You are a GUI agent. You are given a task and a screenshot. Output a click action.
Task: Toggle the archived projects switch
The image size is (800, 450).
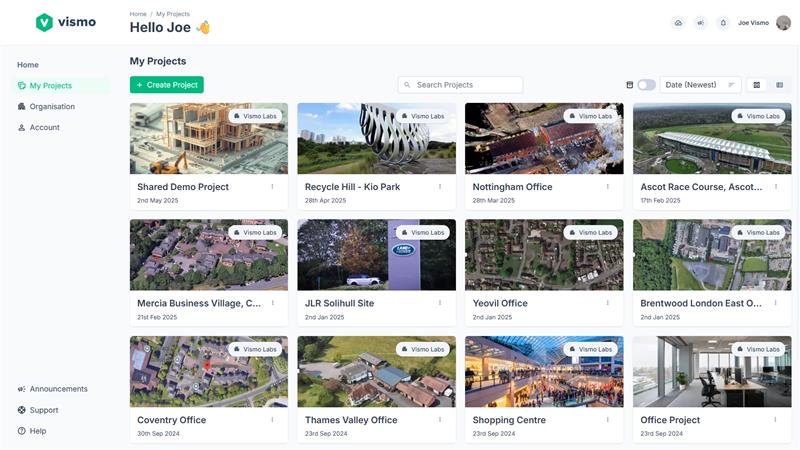[646, 85]
